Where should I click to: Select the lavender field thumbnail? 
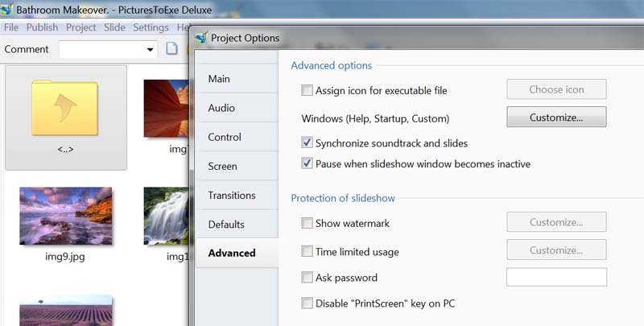point(66,311)
